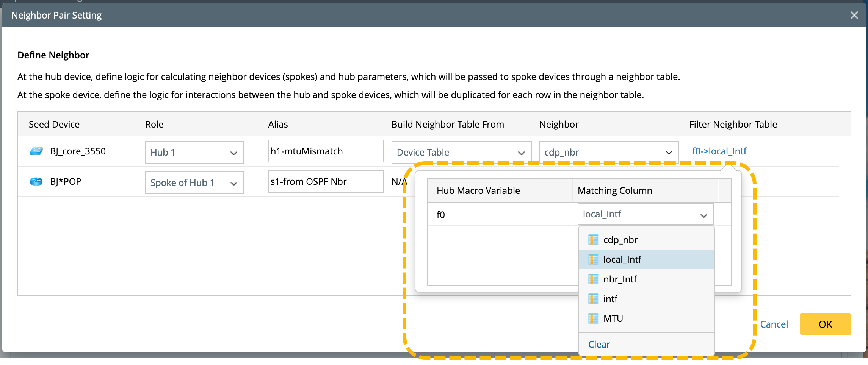868x365 pixels.
Task: Expand the Spoke of Hub 1 dropdown
Action: 194,182
